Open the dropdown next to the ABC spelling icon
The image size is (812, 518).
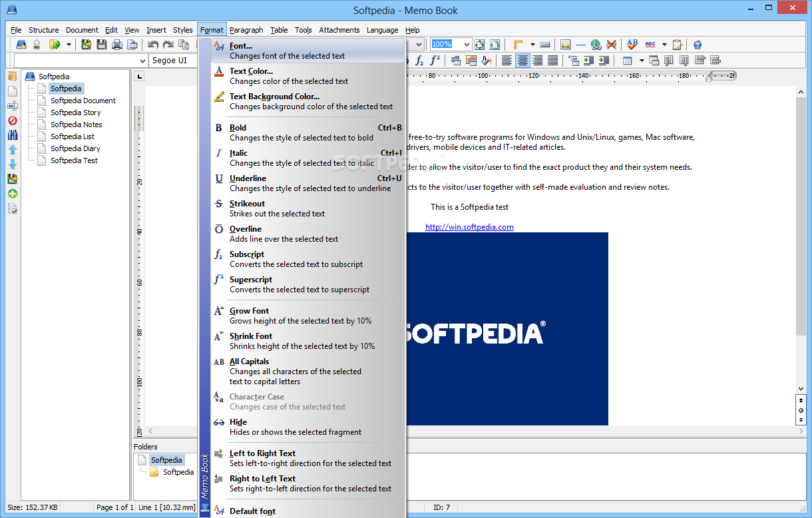coord(663,45)
